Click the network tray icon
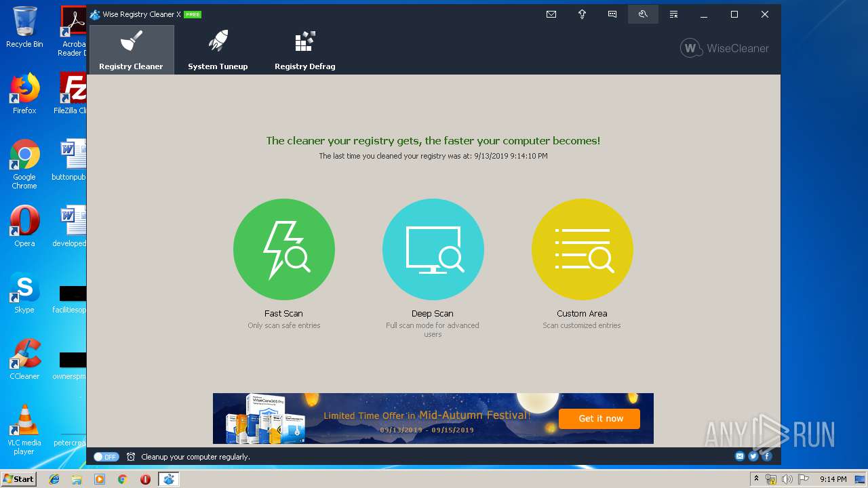 coord(771,479)
